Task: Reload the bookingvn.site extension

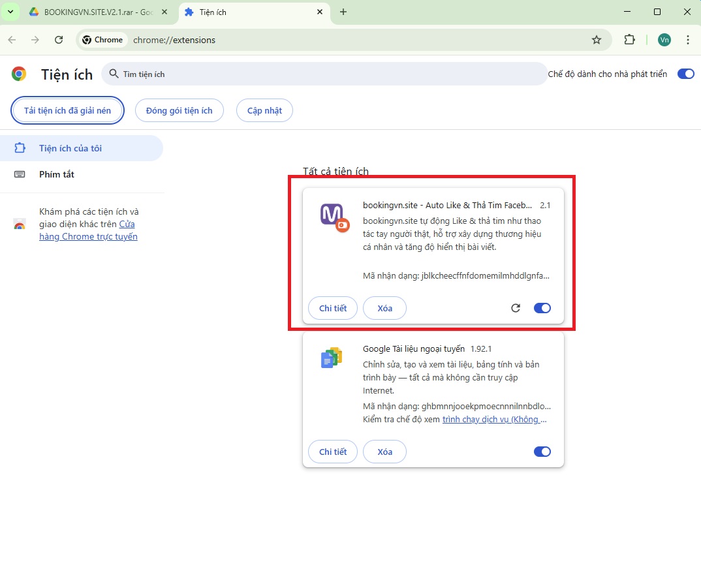Action: point(516,308)
